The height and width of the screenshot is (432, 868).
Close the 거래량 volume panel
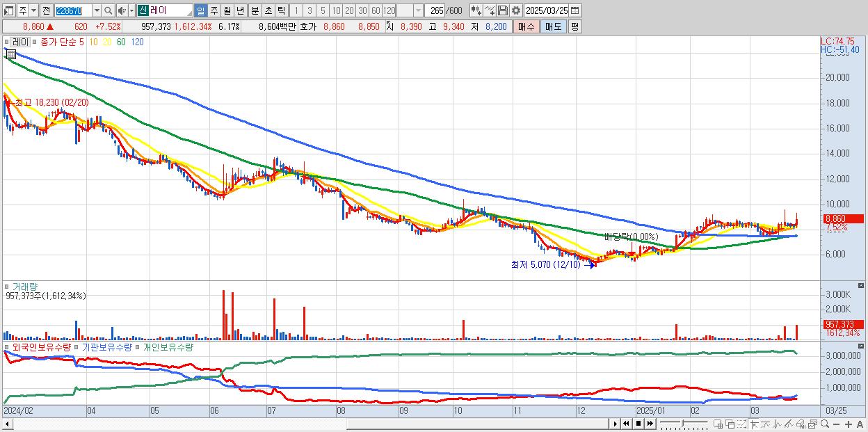point(862,286)
